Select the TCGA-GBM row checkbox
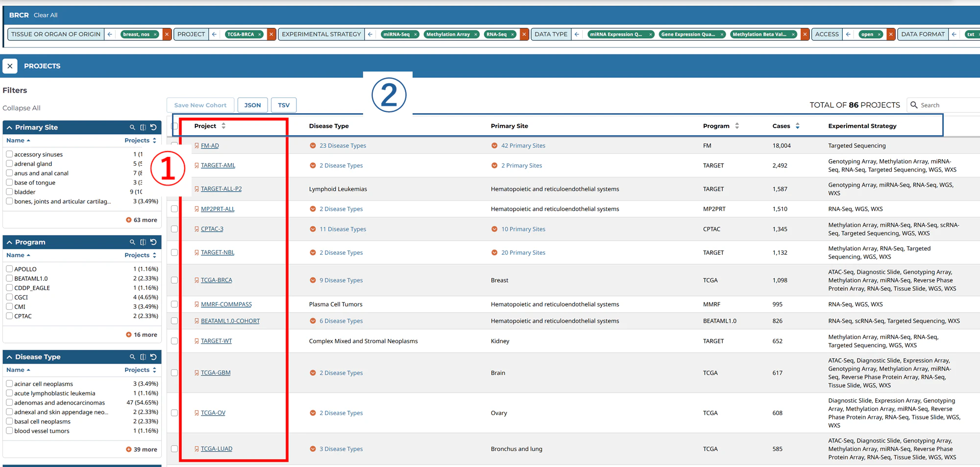The height and width of the screenshot is (467, 980). 174,373
